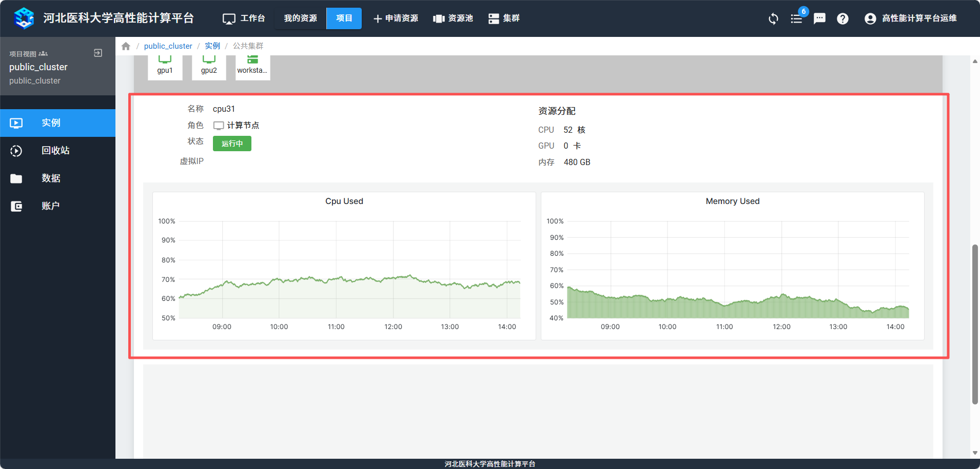Click 申请资源 to request resources
The height and width of the screenshot is (469, 980).
tap(396, 18)
